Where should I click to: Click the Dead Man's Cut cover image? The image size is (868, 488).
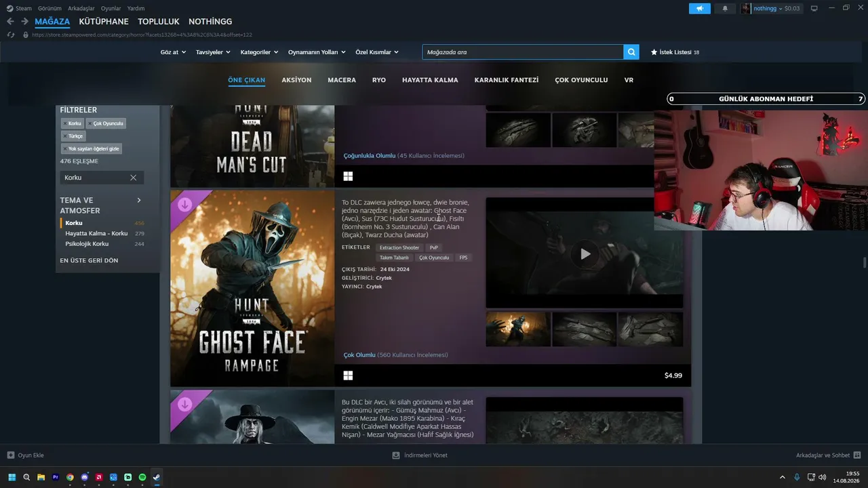click(252, 146)
